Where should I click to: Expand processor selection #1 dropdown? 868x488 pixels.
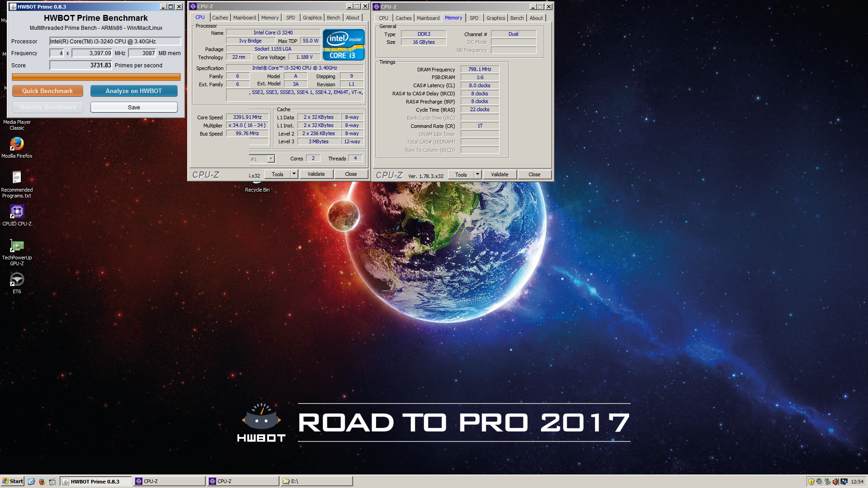pyautogui.click(x=271, y=159)
